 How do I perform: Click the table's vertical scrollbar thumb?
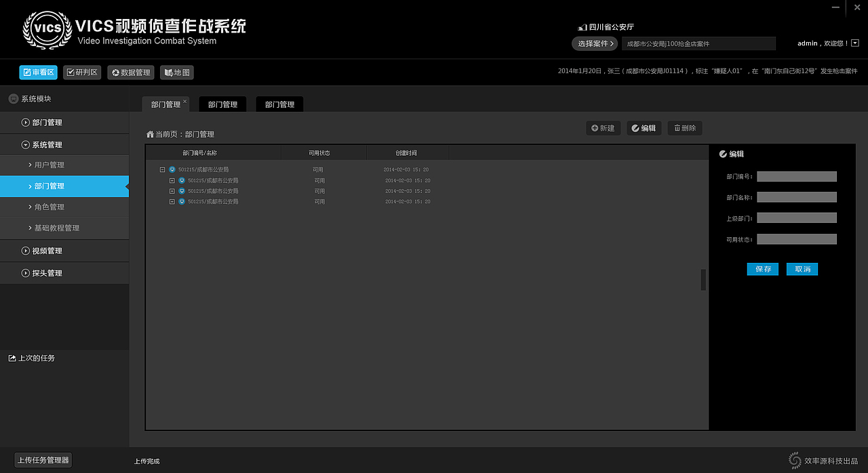point(703,280)
